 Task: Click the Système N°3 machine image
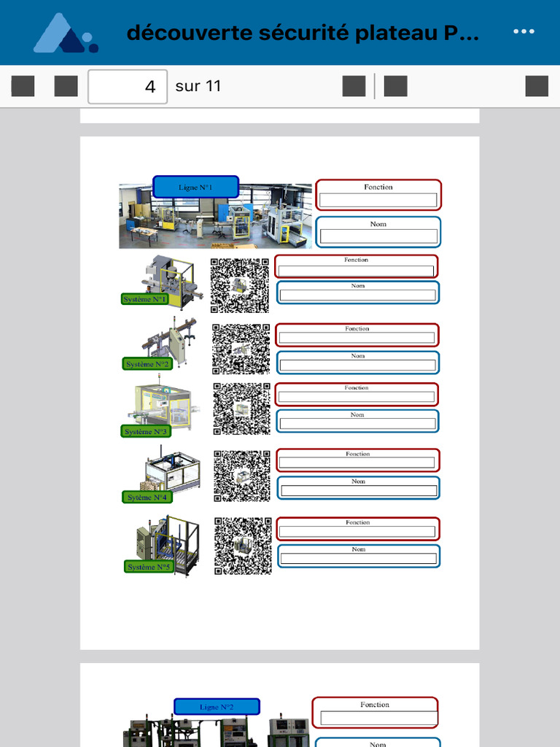pos(164,403)
